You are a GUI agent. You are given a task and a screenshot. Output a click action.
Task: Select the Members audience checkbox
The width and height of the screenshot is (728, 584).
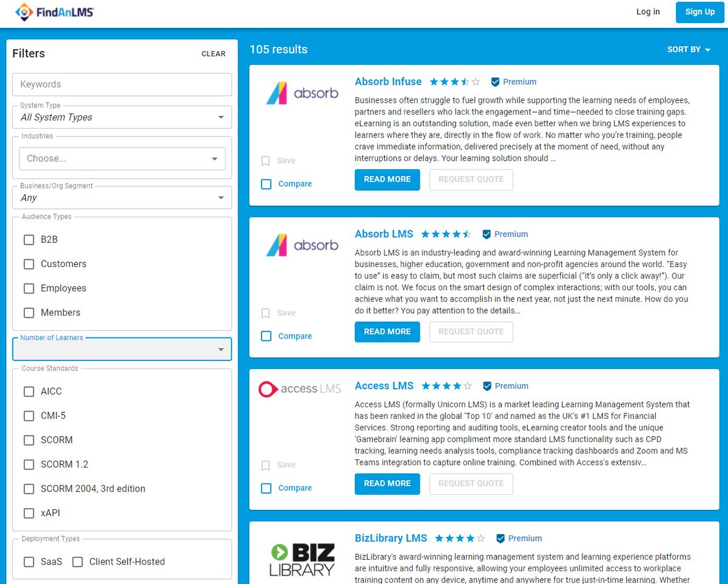pyautogui.click(x=29, y=313)
